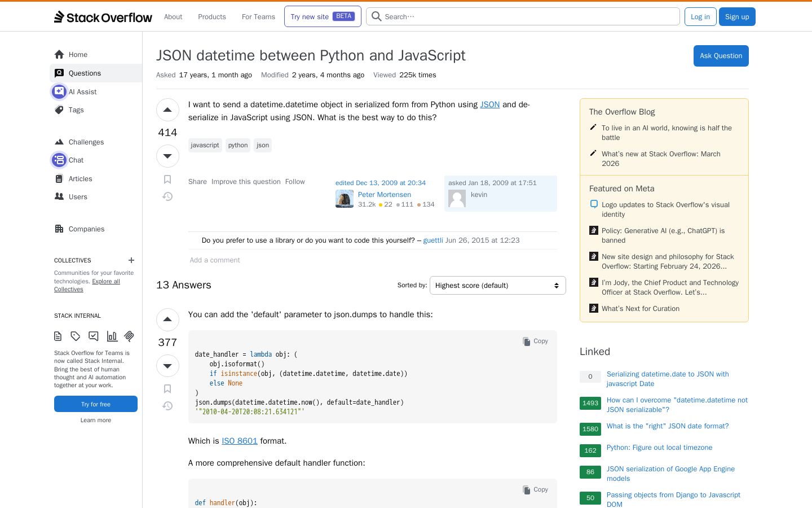Click the javascript tag
812x508 pixels.
click(x=205, y=145)
